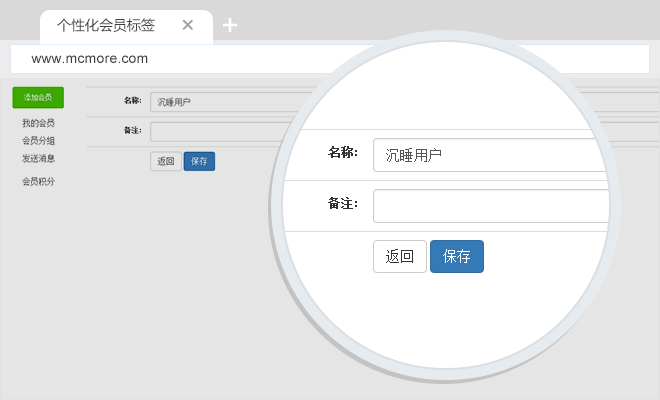Select the 个性化会员标签 tab
Viewport: 660px width, 400px height.
112,25
